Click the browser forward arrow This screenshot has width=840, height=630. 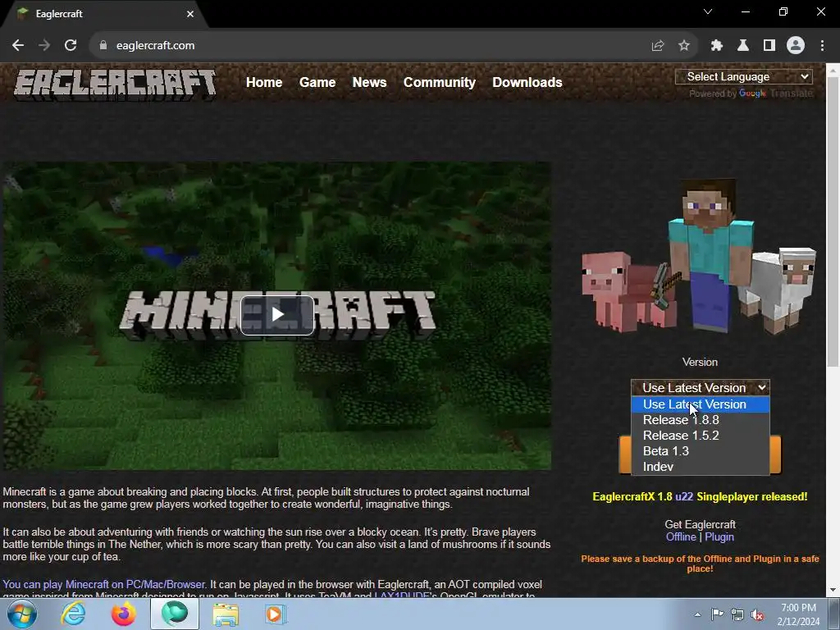tap(44, 46)
